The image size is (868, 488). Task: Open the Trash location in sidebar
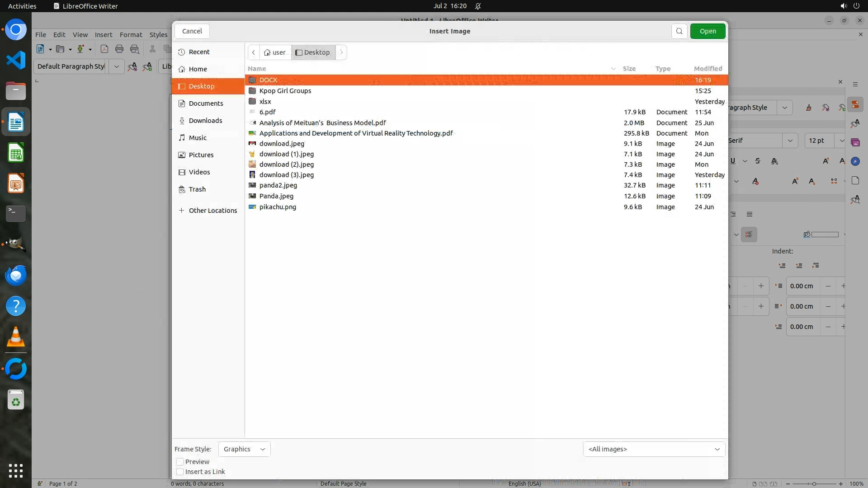[x=197, y=189]
